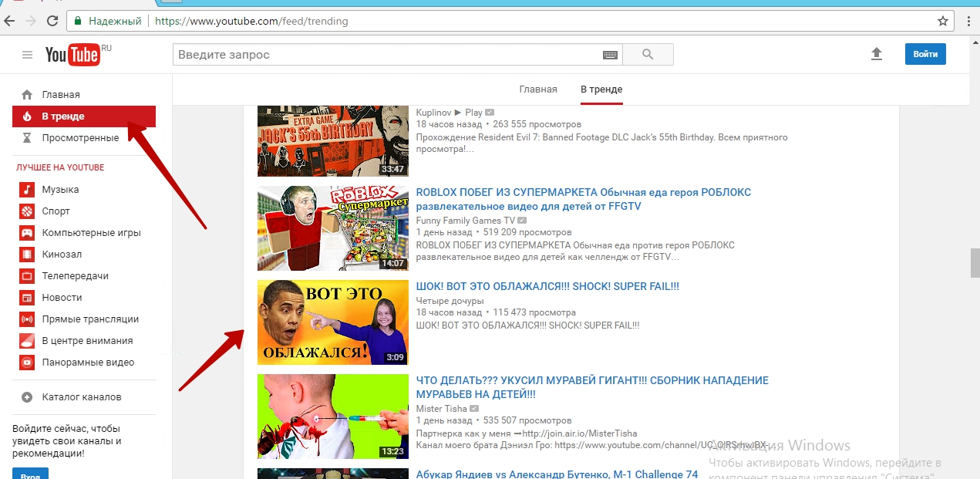Select the В тренде tab above the feed
This screenshot has width=980, height=479.
pyautogui.click(x=601, y=89)
